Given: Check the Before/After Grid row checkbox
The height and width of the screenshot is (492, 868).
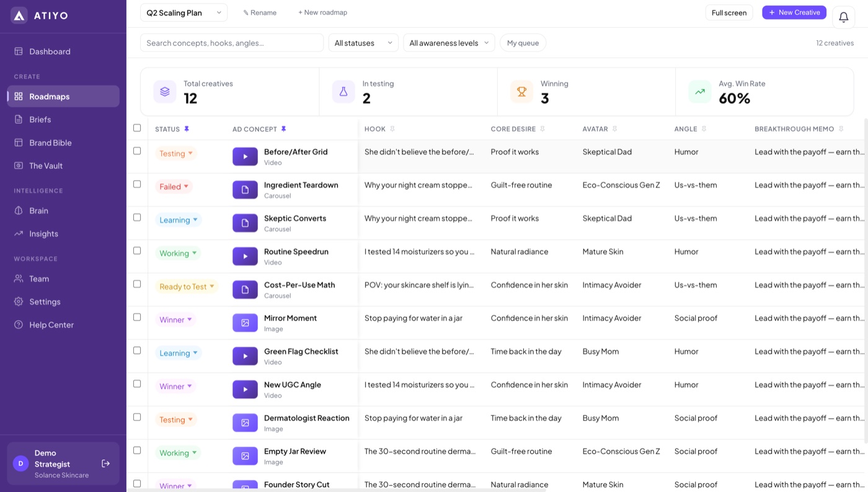Looking at the screenshot, I should click(x=137, y=151).
